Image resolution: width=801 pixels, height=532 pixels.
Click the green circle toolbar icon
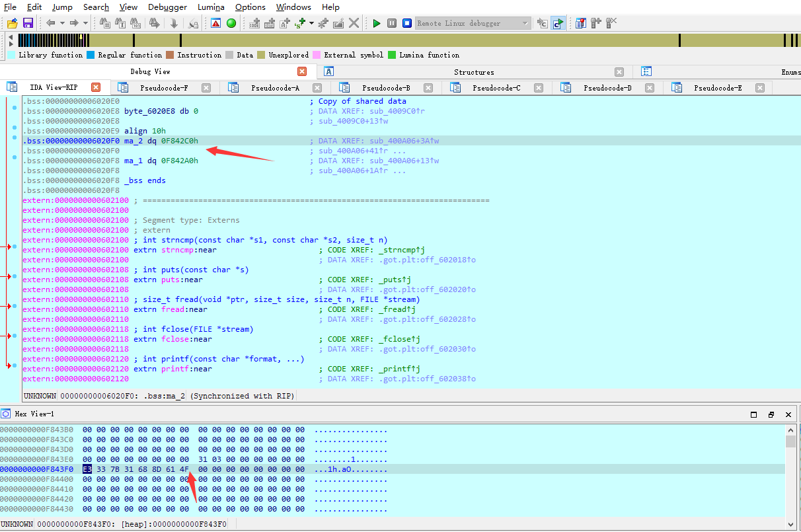[231, 23]
